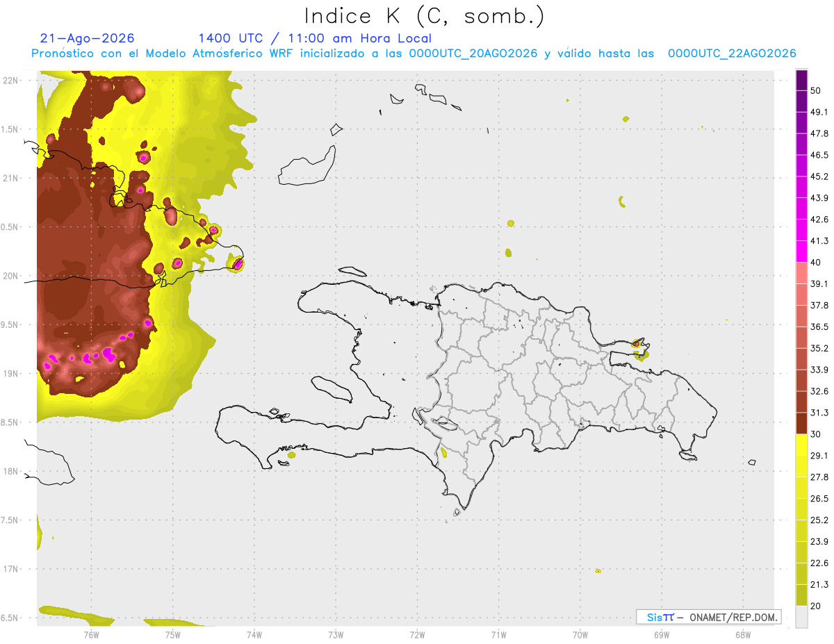Click the '71W' longitude label

point(498,635)
